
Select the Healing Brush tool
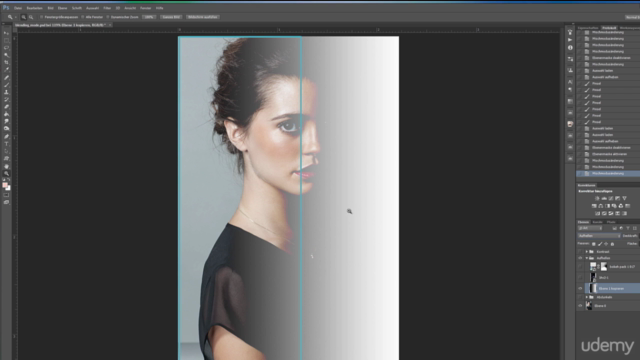[x=6, y=77]
